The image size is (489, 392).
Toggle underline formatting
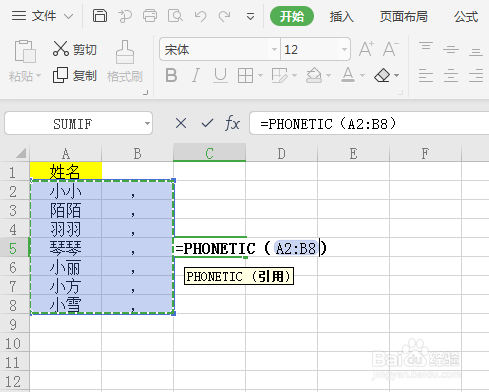point(220,75)
